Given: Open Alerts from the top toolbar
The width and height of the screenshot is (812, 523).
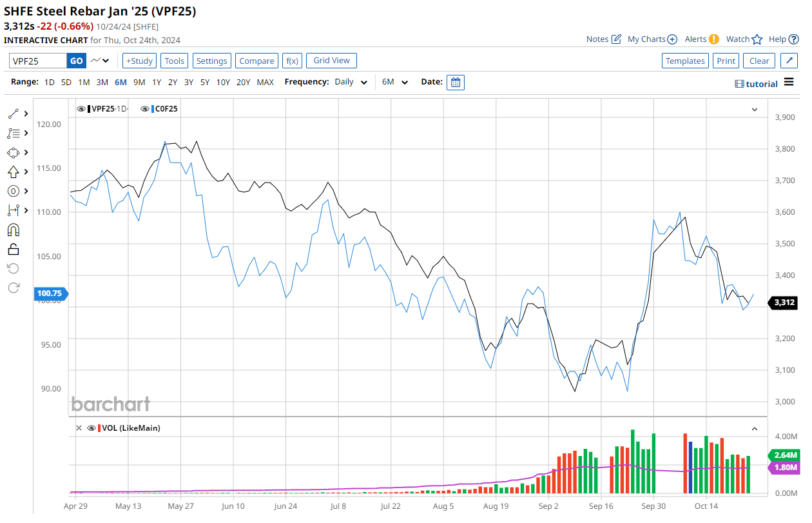Looking at the screenshot, I should [x=698, y=39].
